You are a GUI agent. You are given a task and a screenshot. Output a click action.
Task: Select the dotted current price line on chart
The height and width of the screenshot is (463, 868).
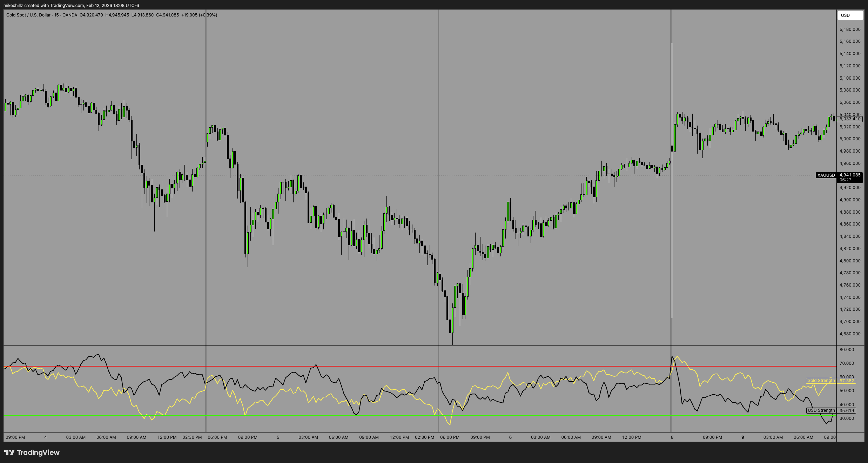pyautogui.click(x=409, y=175)
